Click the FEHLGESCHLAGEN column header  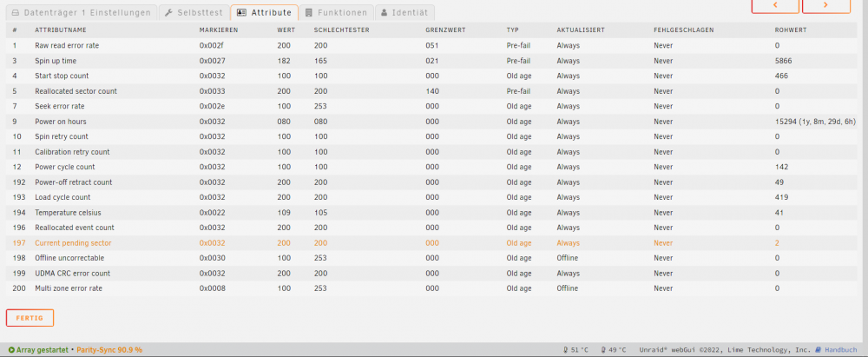pos(684,30)
